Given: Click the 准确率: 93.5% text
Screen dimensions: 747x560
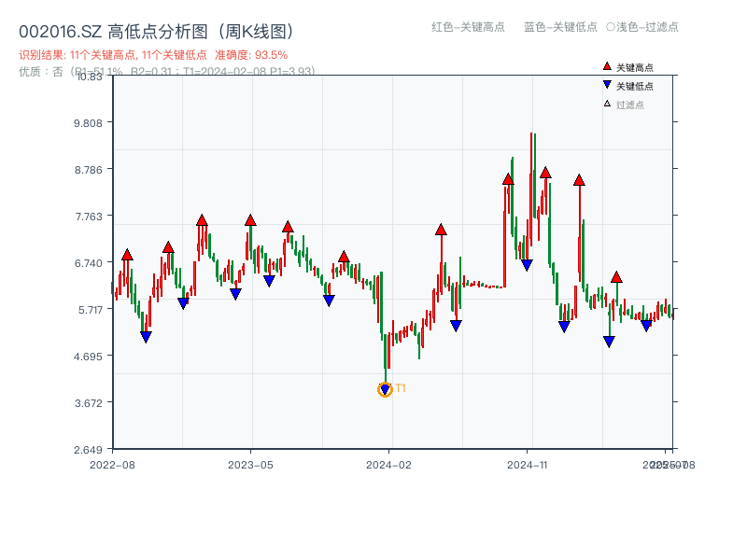Looking at the screenshot, I should click(x=248, y=54).
